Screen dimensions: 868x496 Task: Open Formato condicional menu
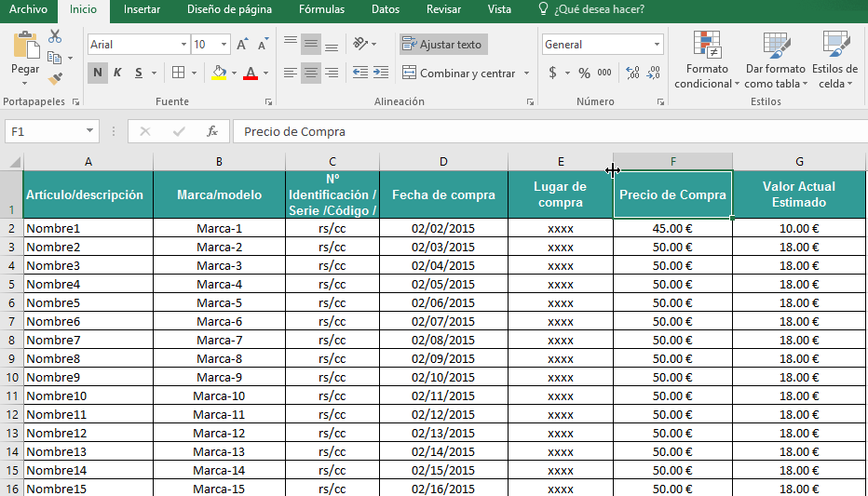[707, 60]
